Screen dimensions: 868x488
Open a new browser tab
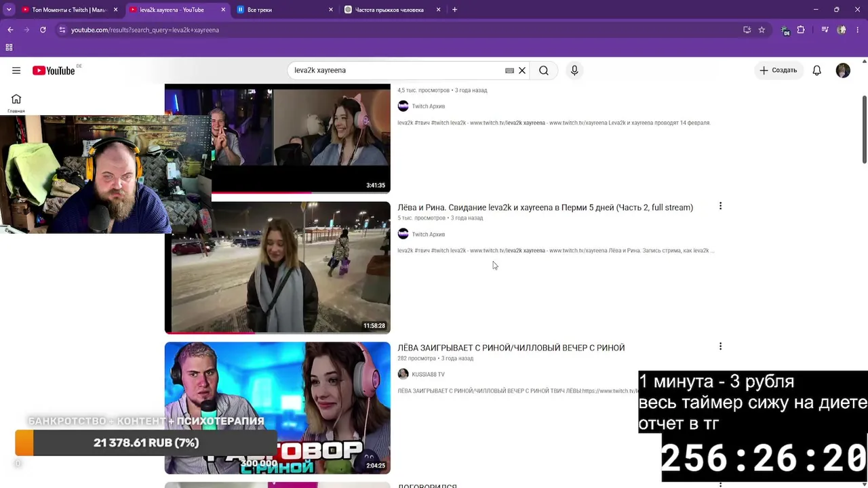click(454, 9)
